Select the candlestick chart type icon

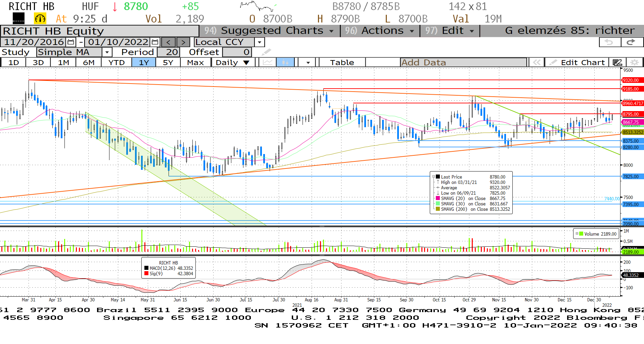pos(285,62)
